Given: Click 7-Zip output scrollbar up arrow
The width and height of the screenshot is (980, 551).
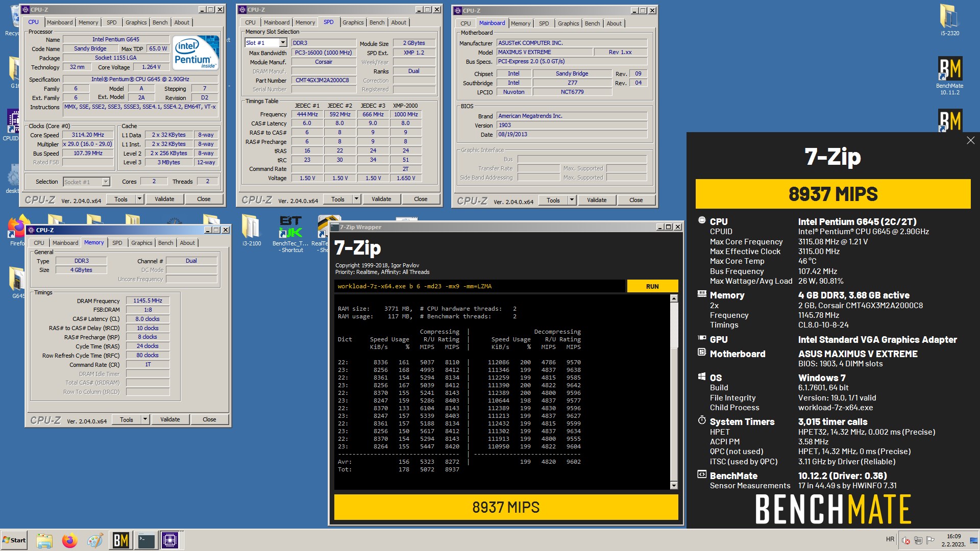Looking at the screenshot, I should [x=674, y=298].
